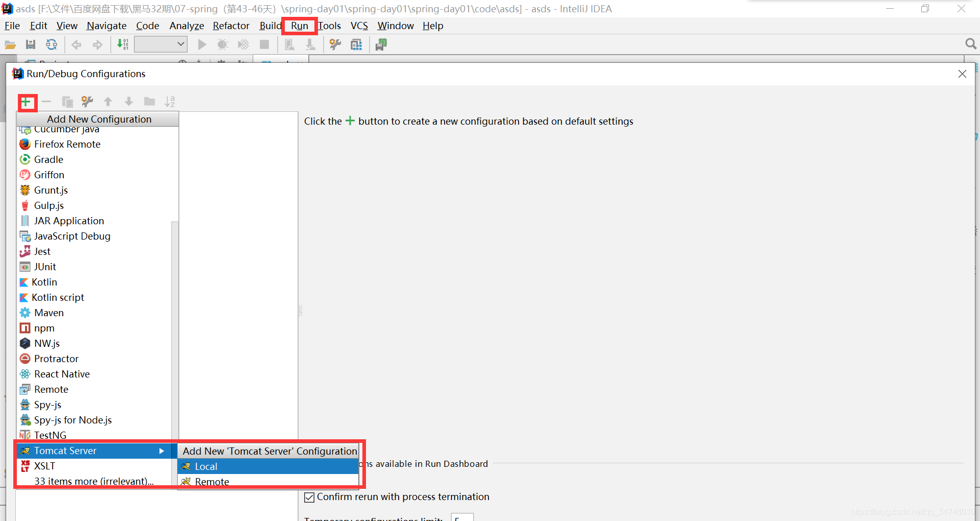This screenshot has height=521, width=980.
Task: Open Edit Defaults wrench icon in dialog
Action: click(x=87, y=102)
